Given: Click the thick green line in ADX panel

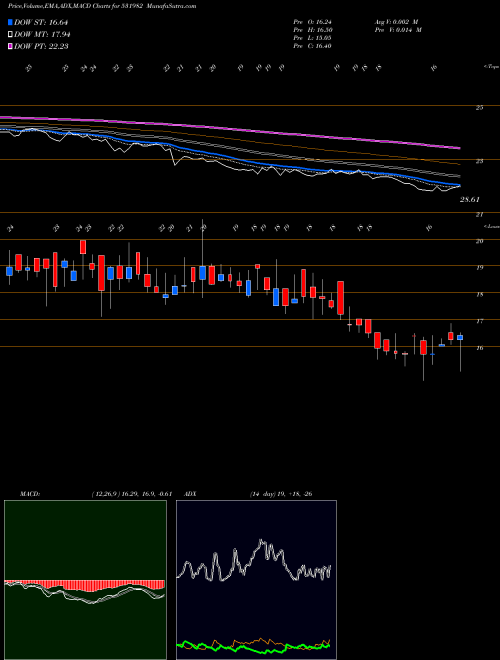Looking at the screenshot, I should (253, 647).
